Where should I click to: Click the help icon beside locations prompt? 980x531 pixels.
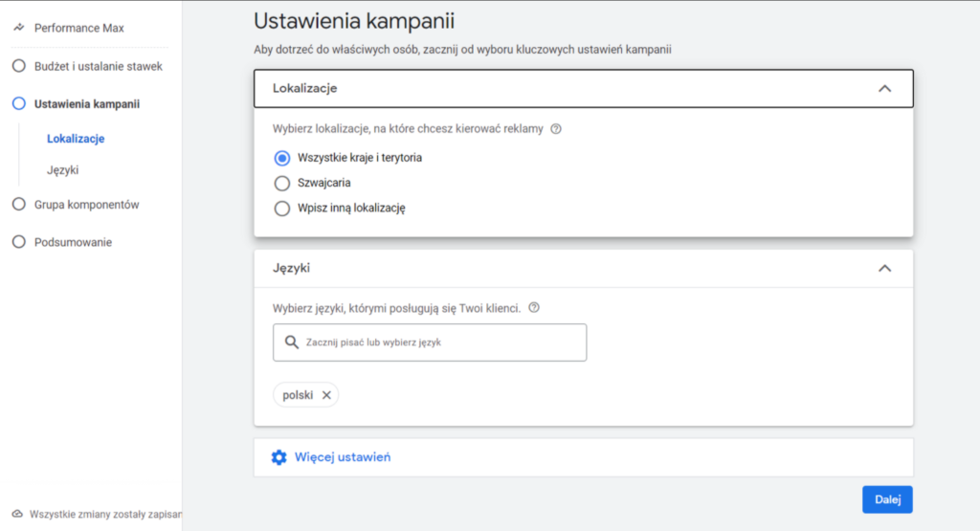(556, 129)
